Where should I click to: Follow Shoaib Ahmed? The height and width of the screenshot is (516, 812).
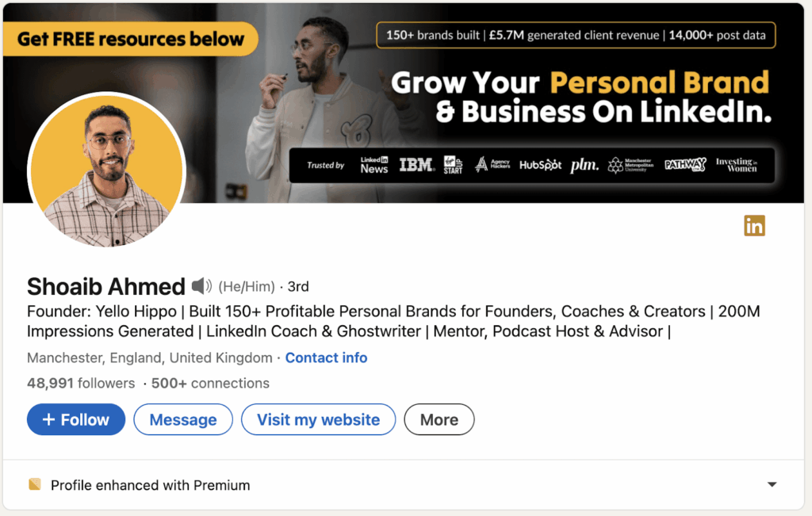pyautogui.click(x=76, y=420)
